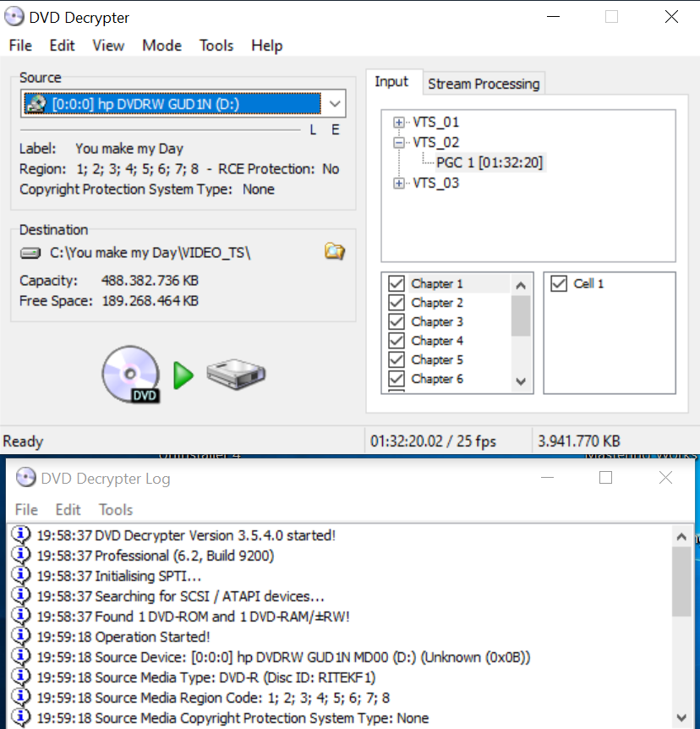
Task: Click the chapter list scrollbar thumb
Action: [x=521, y=315]
